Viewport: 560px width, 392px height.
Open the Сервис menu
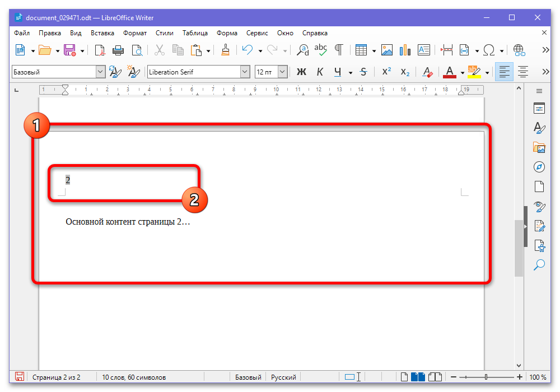257,33
